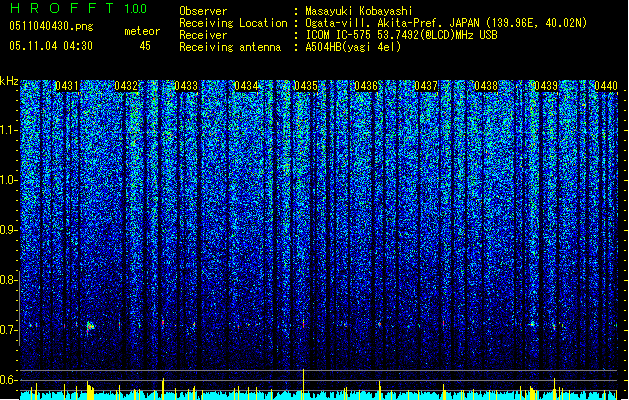Click the date stamp 05.11.04 04:30

[51, 46]
